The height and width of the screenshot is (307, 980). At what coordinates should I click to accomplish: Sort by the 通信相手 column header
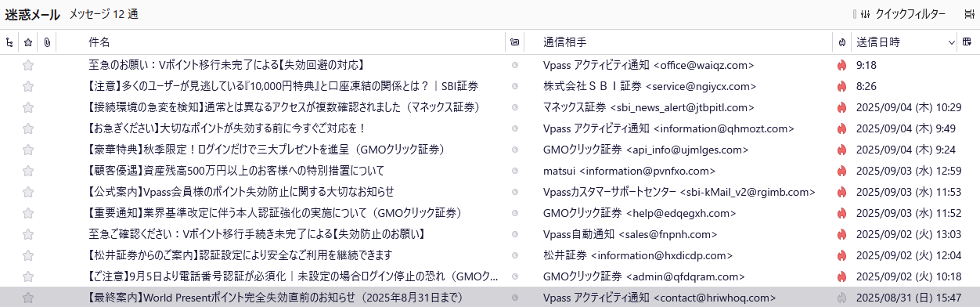pos(565,42)
